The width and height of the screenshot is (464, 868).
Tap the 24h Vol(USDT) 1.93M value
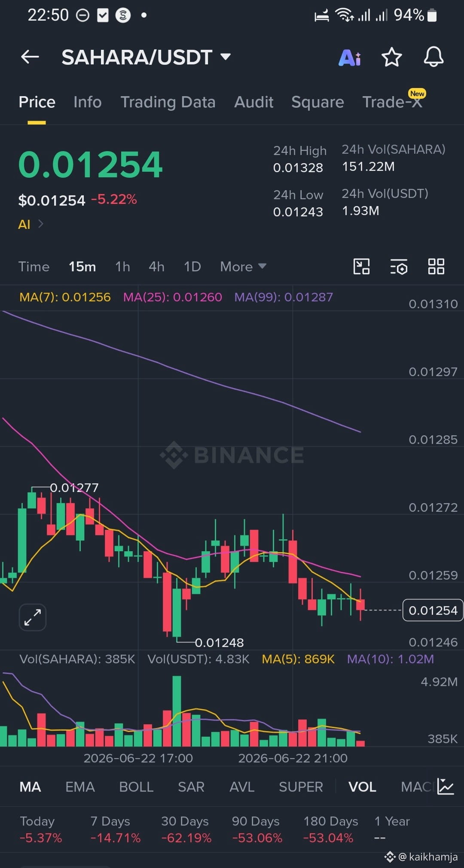tap(360, 211)
